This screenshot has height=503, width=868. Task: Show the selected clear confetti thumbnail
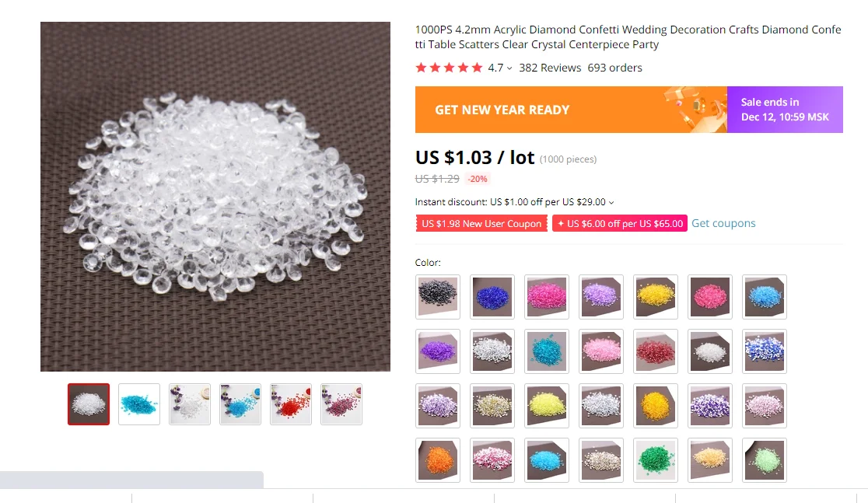[89, 404]
